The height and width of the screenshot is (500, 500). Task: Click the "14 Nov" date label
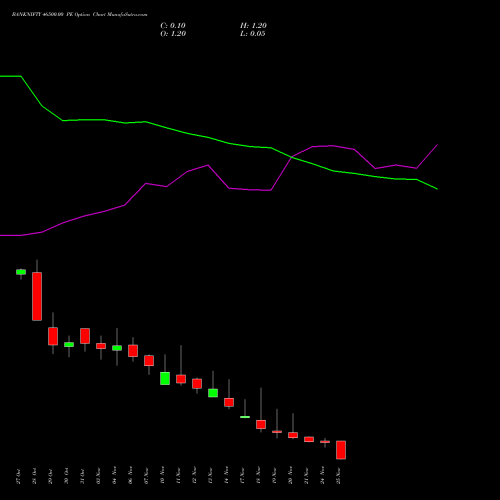(226, 475)
